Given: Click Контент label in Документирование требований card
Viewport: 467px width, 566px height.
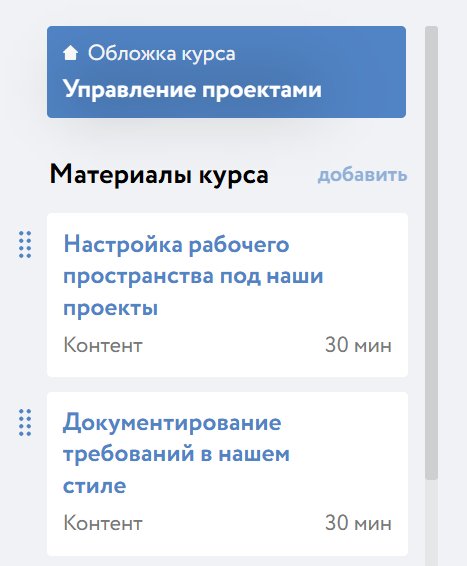Looking at the screenshot, I should 103,523.
